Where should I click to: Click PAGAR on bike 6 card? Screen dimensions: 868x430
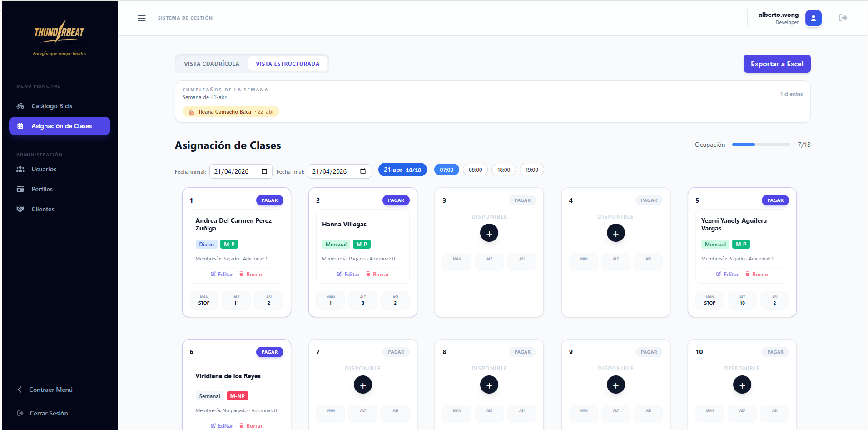(269, 352)
